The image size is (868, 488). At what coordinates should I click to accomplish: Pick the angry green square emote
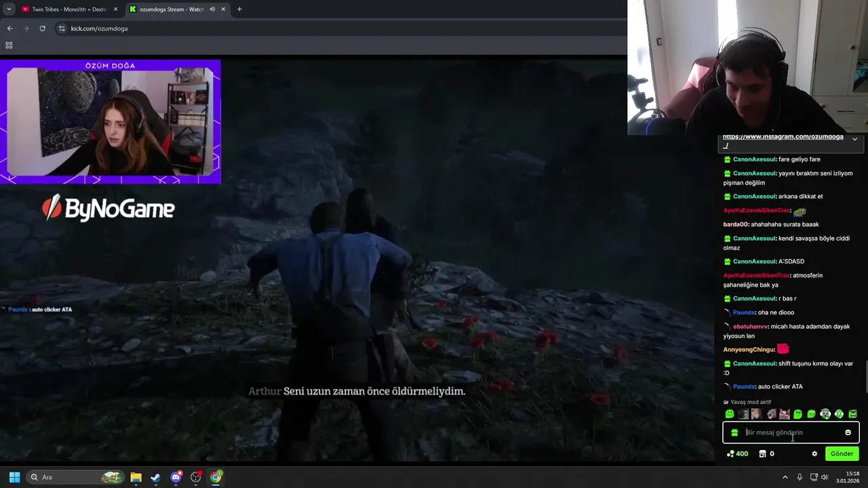coord(852,414)
